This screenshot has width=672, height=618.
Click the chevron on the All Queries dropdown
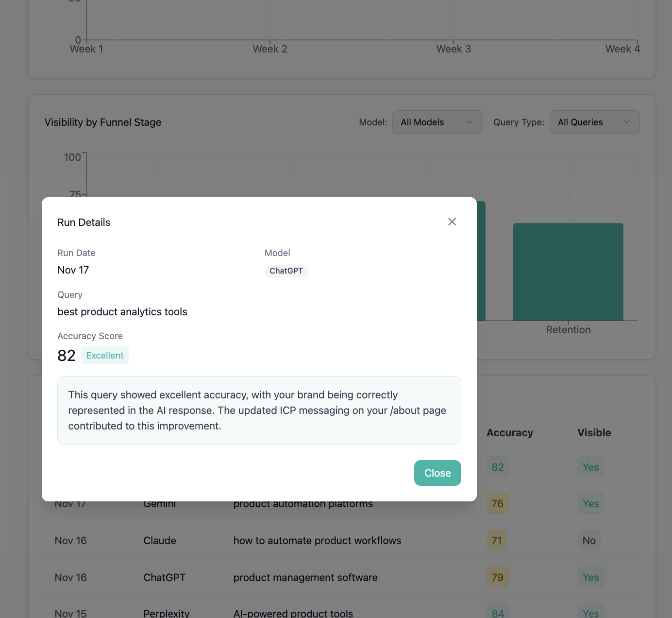coord(626,122)
